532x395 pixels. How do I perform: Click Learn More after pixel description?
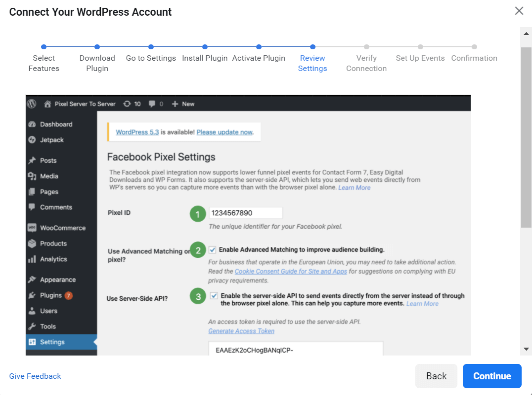point(354,188)
